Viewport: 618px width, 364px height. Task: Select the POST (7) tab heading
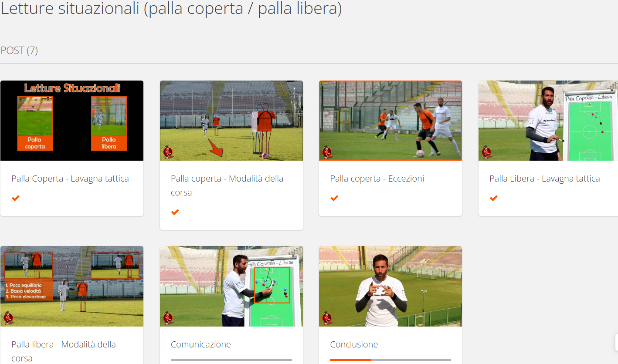(19, 51)
